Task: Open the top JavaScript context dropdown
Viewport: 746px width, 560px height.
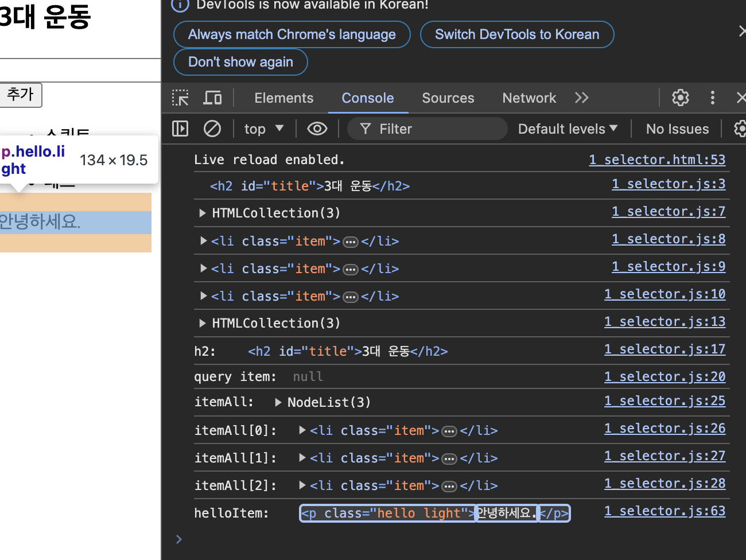Action: point(264,129)
